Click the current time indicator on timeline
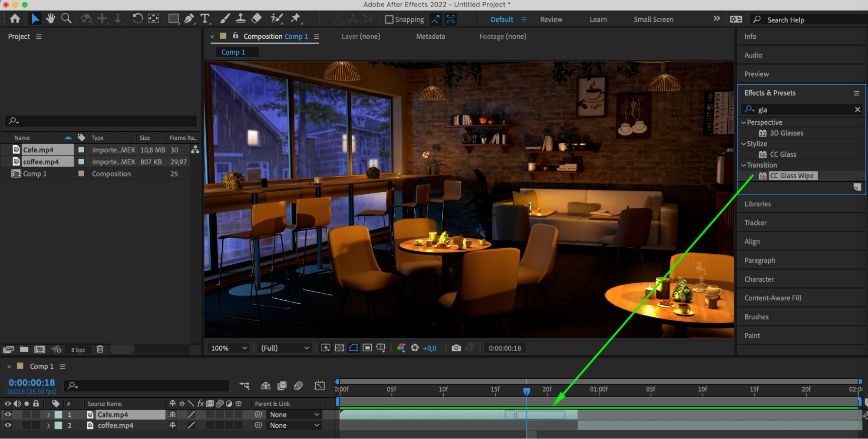This screenshot has height=439, width=868. pos(527,391)
